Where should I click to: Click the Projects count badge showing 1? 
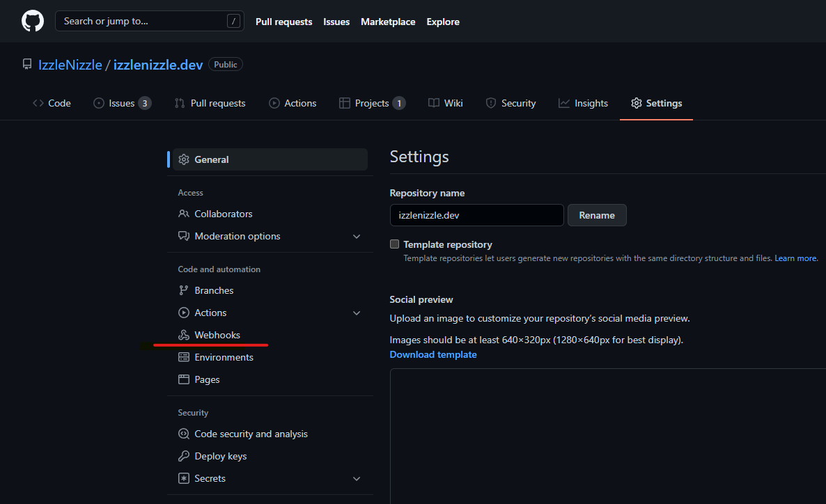tap(399, 103)
